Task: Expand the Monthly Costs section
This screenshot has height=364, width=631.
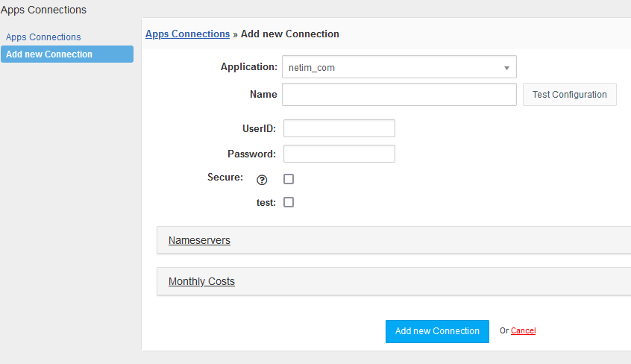Action: point(201,281)
